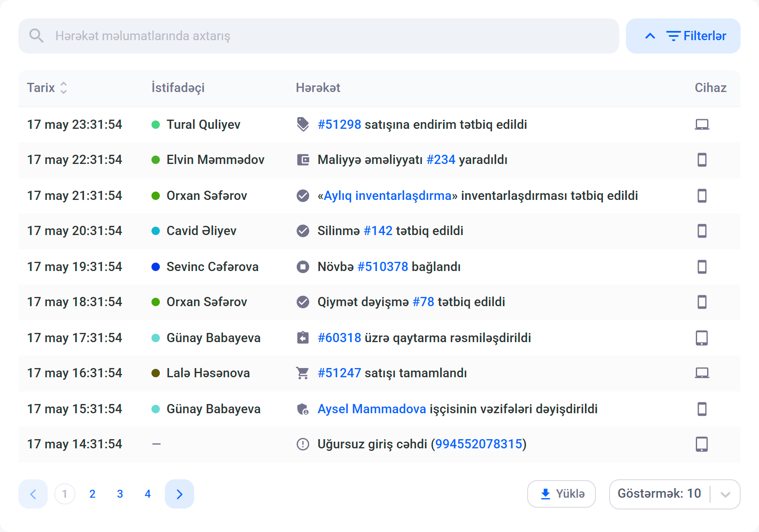Click checkmark icon beside Aylıq inventarlaşdırma
This screenshot has width=759, height=532.
click(303, 196)
